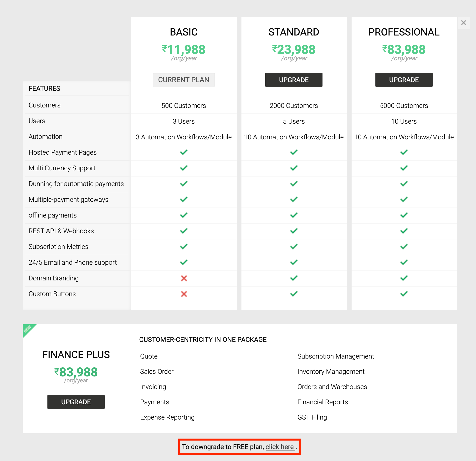Click the Professional plan heading

click(404, 32)
